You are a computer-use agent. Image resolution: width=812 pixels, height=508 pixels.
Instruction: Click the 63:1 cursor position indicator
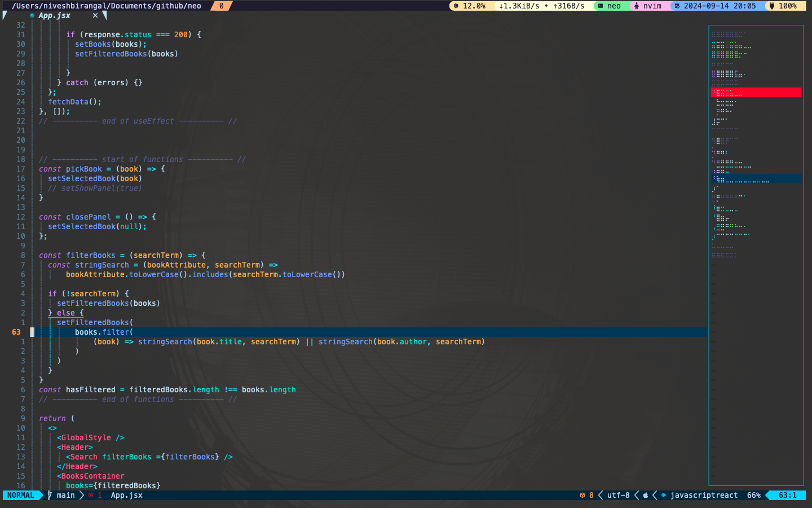[x=788, y=496]
